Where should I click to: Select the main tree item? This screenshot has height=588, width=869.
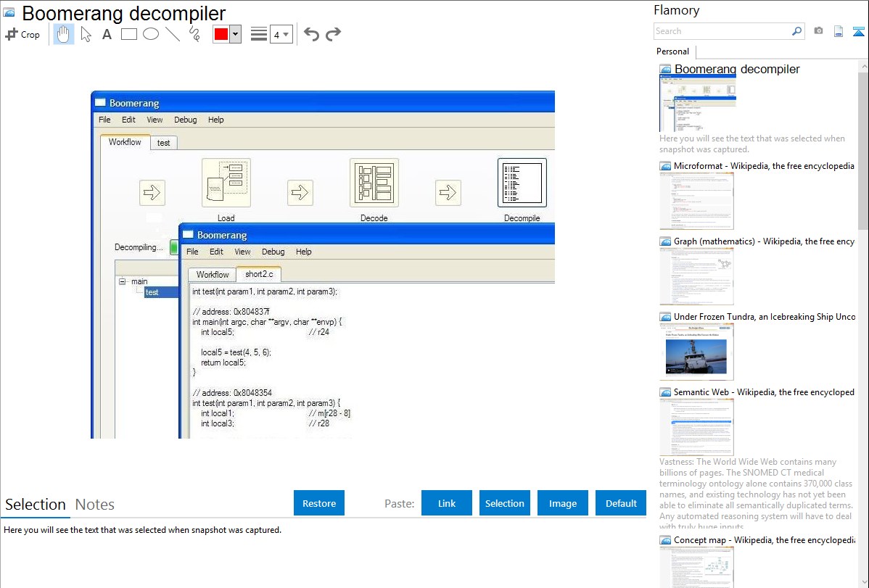click(x=139, y=281)
